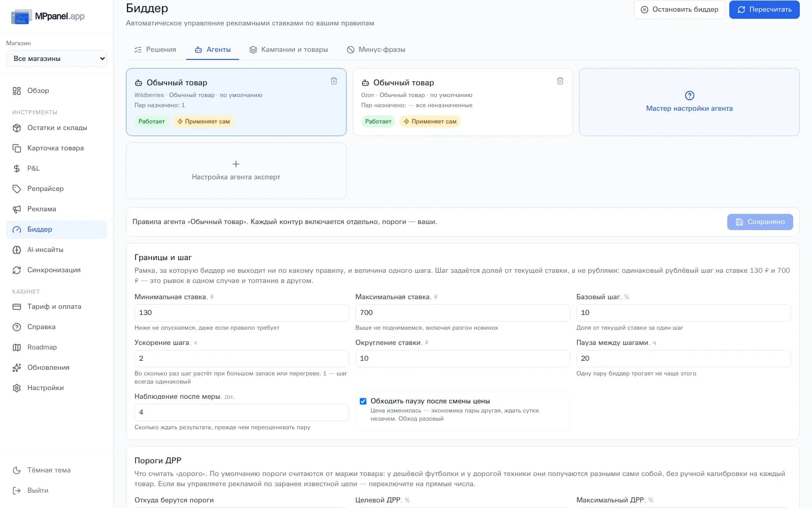Click Выйти to log out
This screenshot has width=812, height=508.
[56, 491]
